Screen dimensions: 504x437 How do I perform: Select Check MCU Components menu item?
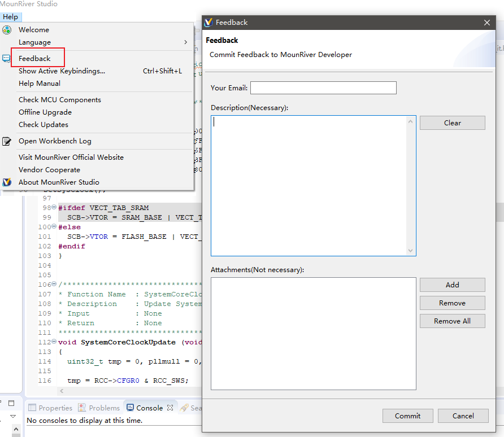[x=60, y=100]
